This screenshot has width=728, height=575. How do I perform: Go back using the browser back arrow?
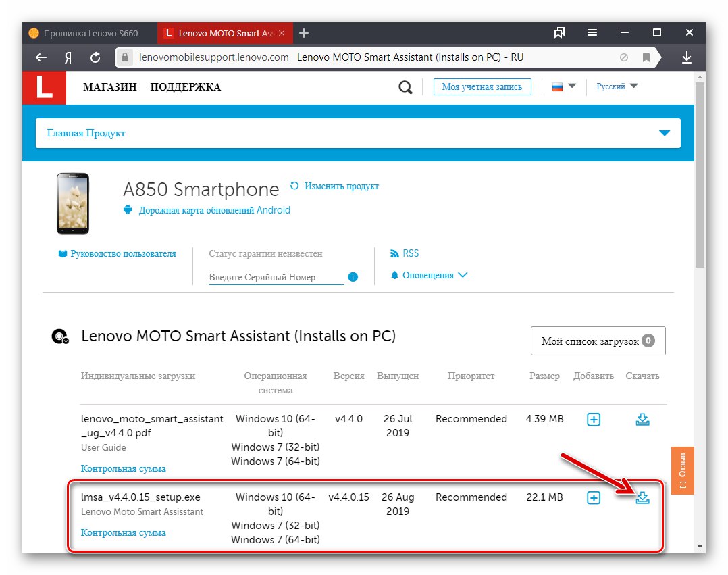[x=41, y=57]
